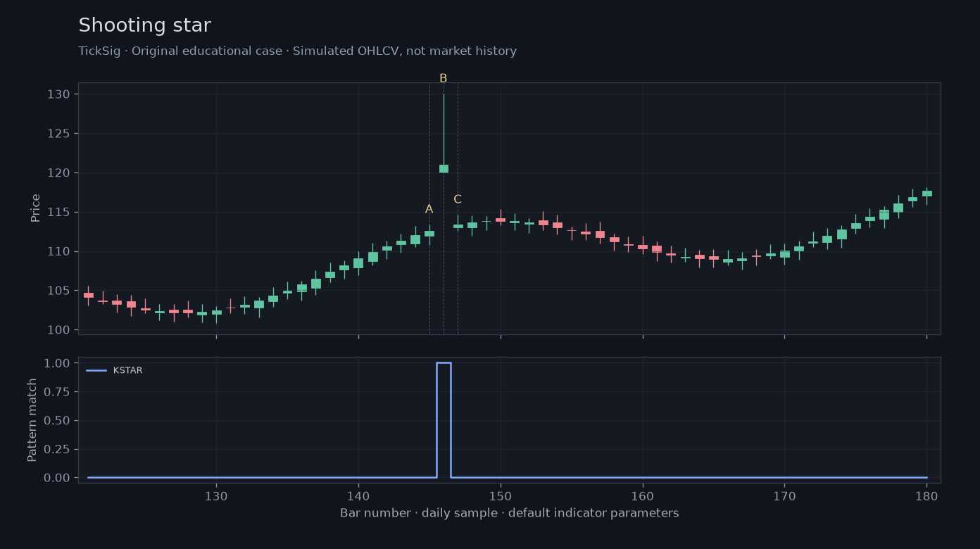Click pattern axis tick 0.25
Viewport: 980px width, 549px height.
click(x=58, y=449)
